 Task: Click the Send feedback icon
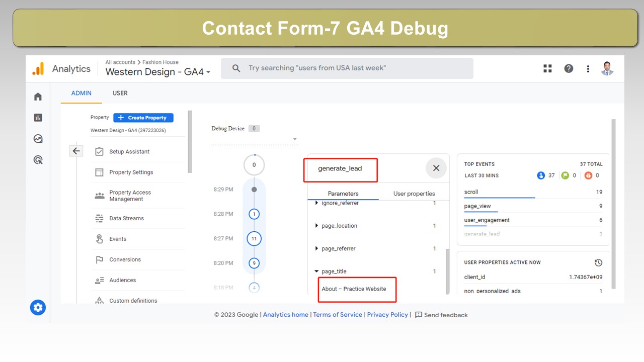point(419,315)
